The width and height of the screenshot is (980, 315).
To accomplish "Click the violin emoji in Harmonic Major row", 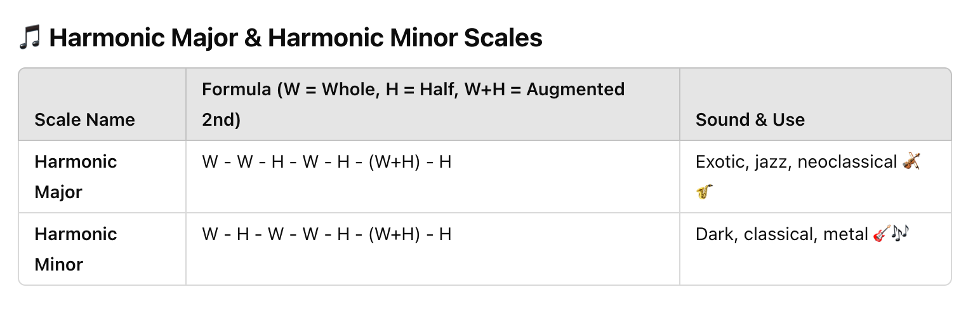I will tap(911, 162).
